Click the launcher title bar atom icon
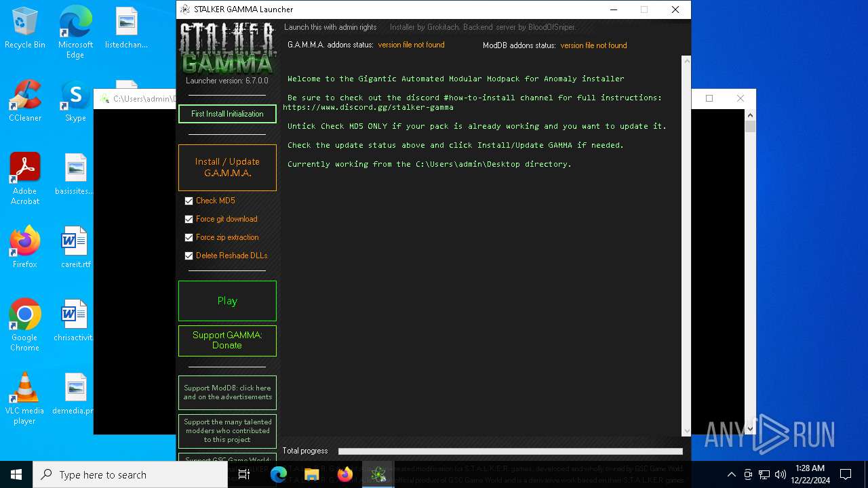 coord(185,9)
